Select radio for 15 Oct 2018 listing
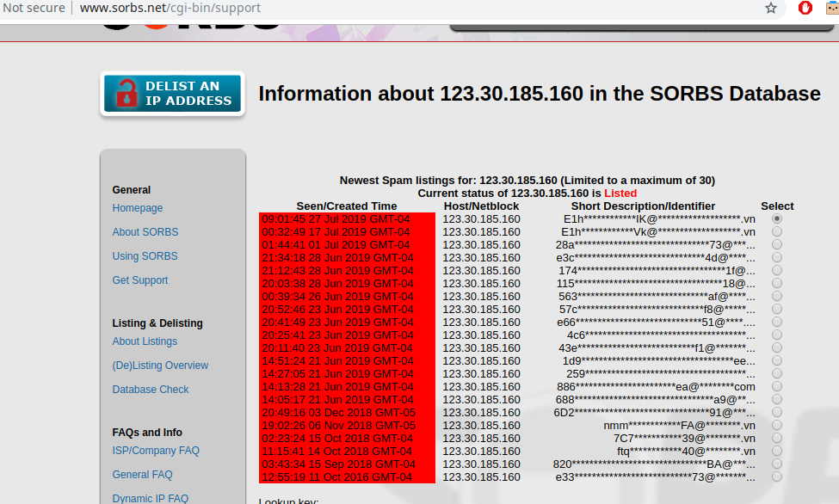Screen dimensions: 839x504 pyautogui.click(x=777, y=438)
